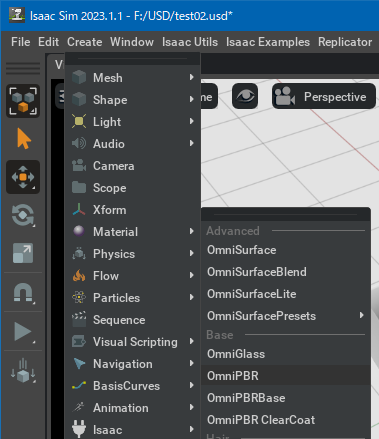Click the toolbar drag handle grip

(x=23, y=68)
